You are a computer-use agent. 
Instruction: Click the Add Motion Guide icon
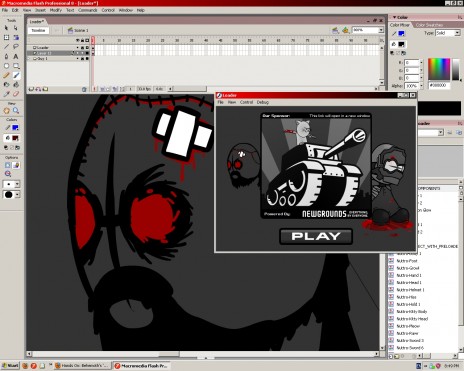[x=38, y=89]
